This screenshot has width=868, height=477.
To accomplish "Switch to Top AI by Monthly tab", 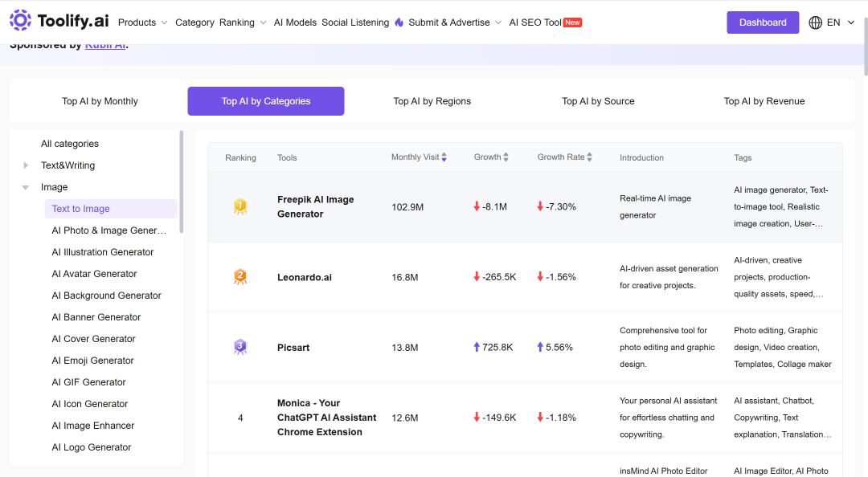I will [100, 101].
